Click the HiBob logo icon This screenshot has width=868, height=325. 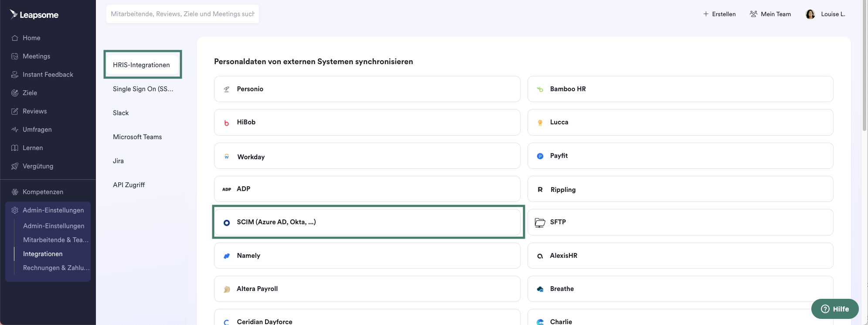[227, 123]
